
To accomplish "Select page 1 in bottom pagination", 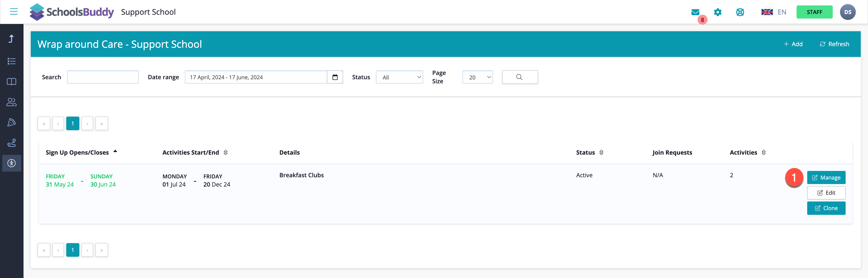I will pyautogui.click(x=73, y=250).
